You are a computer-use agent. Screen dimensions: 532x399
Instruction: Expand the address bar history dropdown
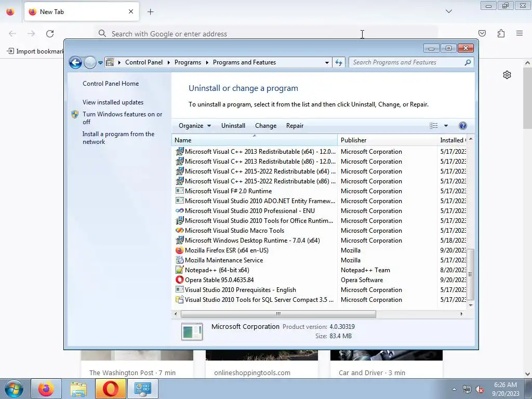(327, 62)
